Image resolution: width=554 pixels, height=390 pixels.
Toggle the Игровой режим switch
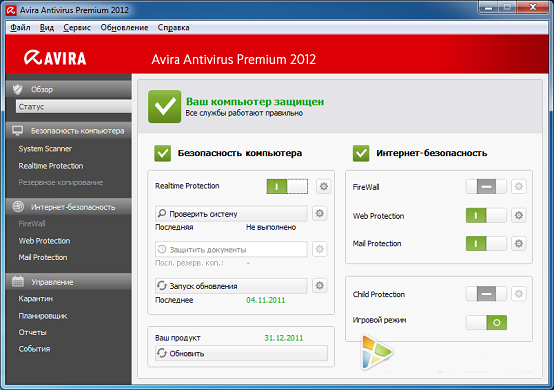tap(486, 322)
